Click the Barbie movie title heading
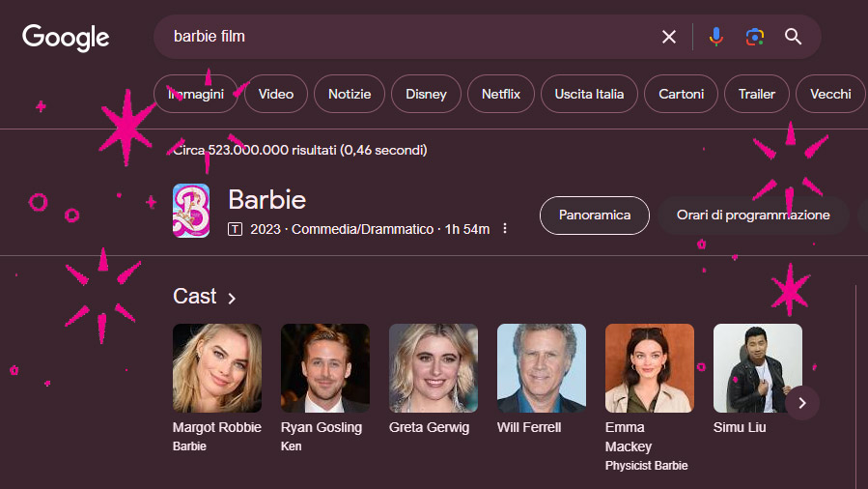The width and height of the screenshot is (868, 489). point(266,200)
